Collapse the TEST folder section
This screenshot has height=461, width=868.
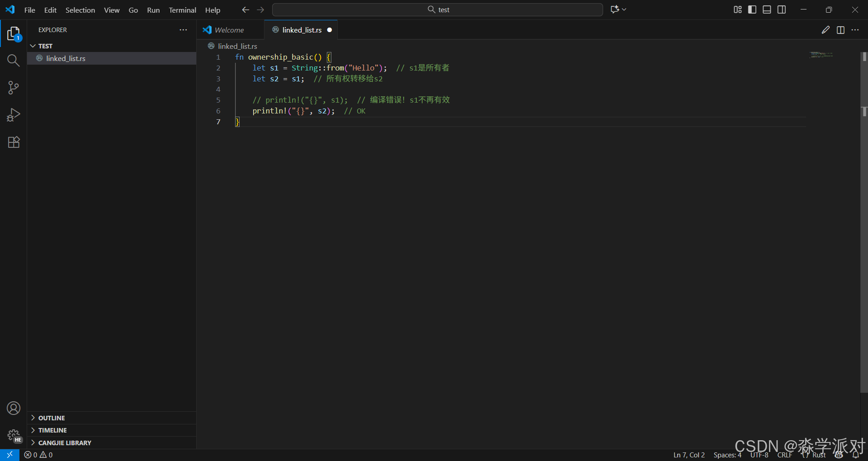pos(112,46)
